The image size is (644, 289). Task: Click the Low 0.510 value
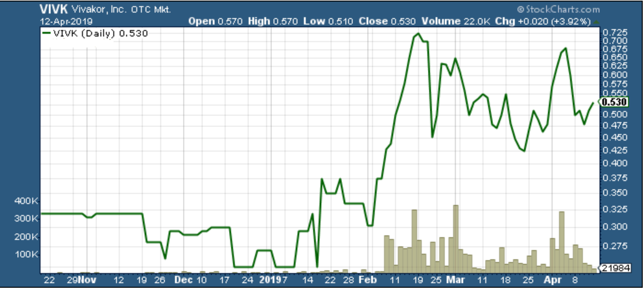coord(328,21)
